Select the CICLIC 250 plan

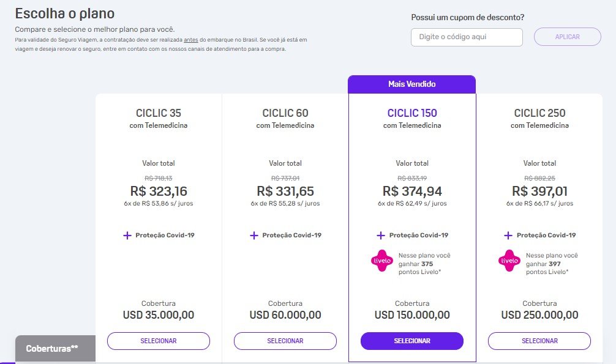click(x=539, y=341)
